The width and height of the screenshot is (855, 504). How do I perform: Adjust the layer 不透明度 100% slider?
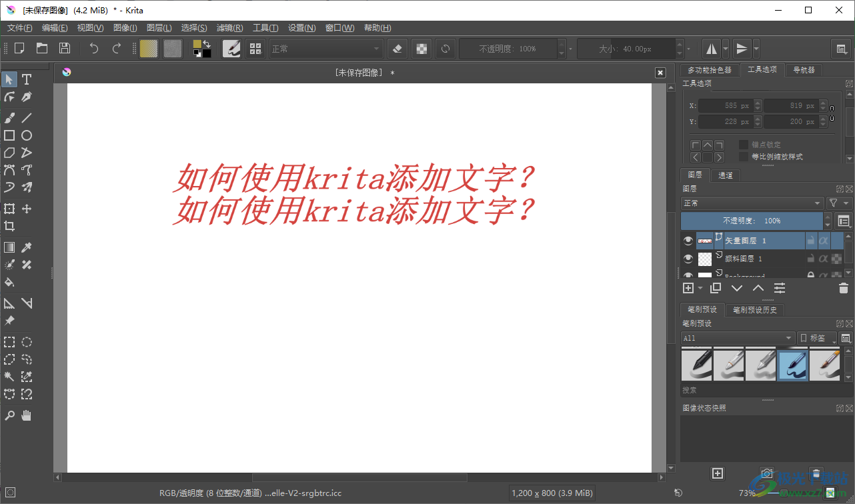click(752, 221)
